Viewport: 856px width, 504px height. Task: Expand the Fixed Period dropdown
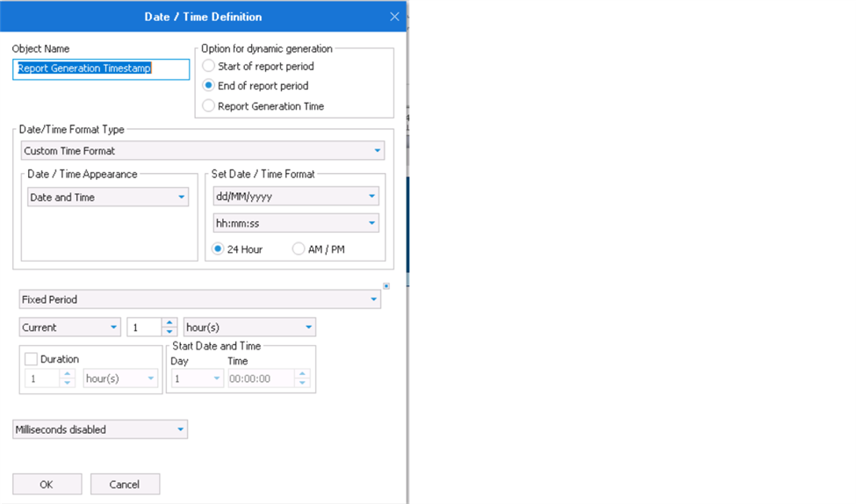click(x=200, y=299)
